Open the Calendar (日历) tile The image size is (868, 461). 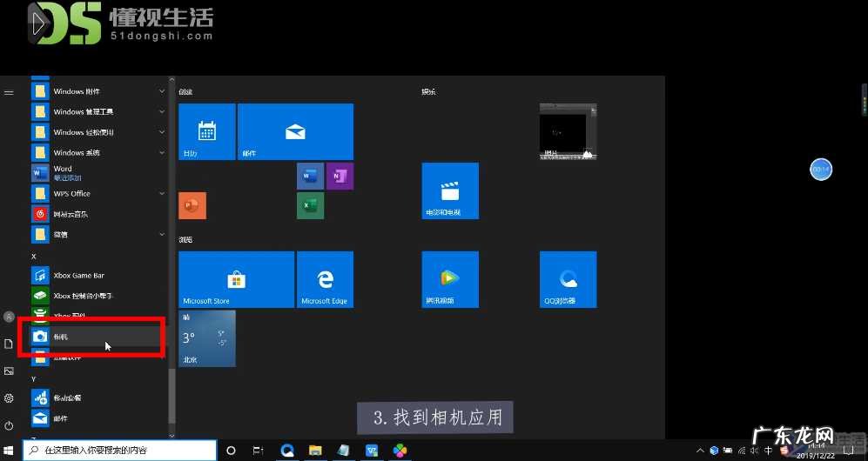[x=206, y=132]
